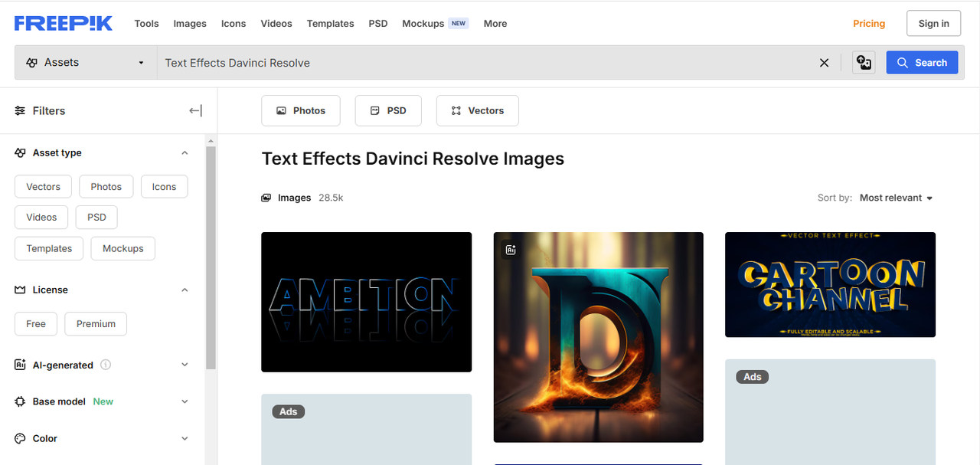This screenshot has width=980, height=465.
Task: Filter results by PSD tab button
Action: tap(388, 110)
